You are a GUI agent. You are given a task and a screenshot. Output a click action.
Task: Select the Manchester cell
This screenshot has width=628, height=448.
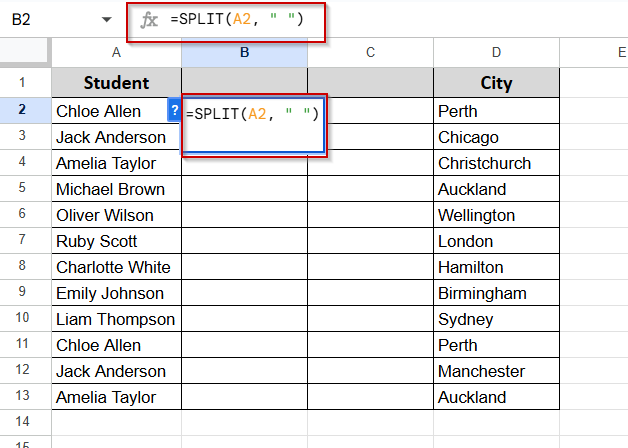point(496,371)
